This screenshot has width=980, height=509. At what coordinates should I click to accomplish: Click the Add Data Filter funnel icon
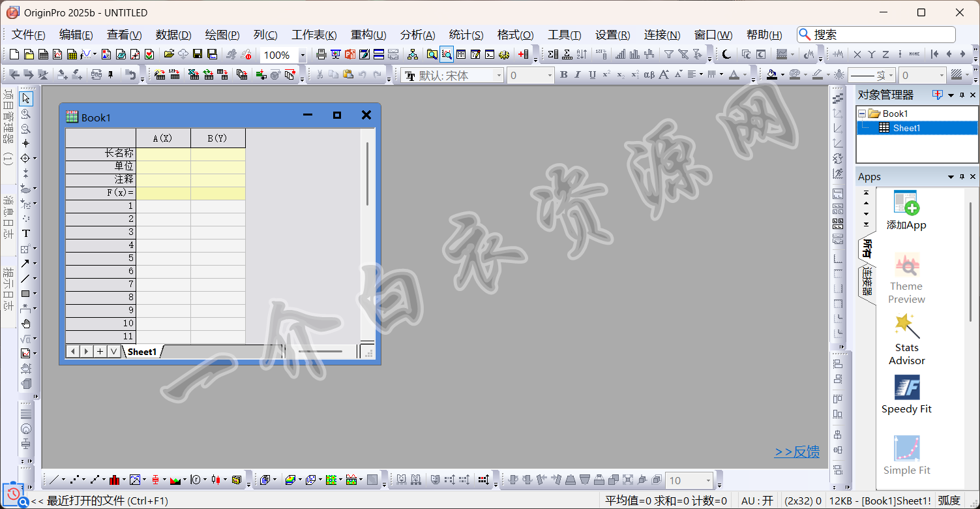[x=668, y=54]
